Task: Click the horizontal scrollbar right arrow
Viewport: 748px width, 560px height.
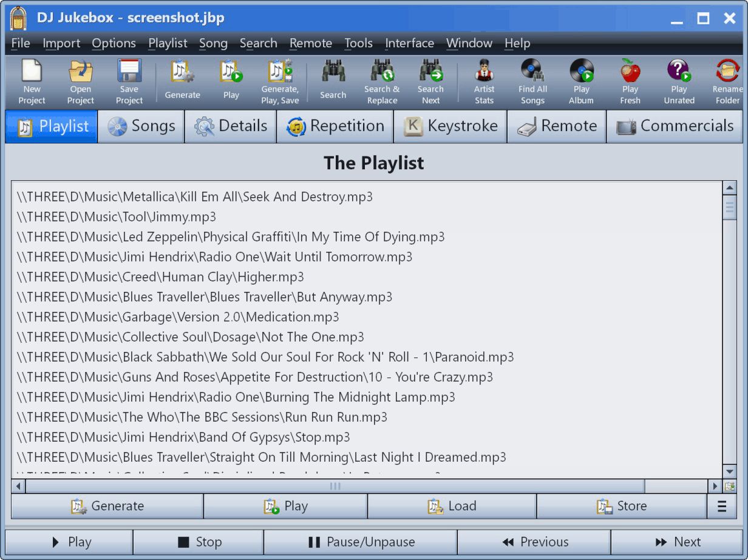Action: [715, 486]
